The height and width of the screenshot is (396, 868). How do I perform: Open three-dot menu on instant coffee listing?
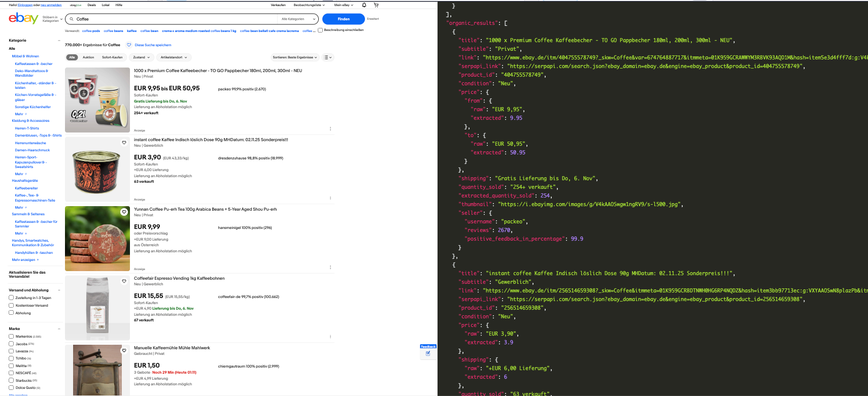330,198
